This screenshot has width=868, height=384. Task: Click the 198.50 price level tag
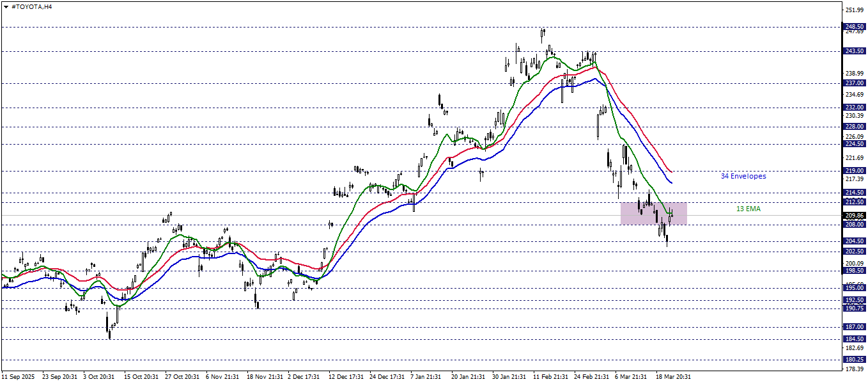pyautogui.click(x=854, y=271)
